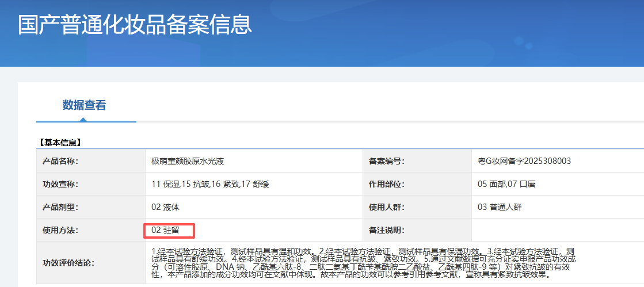
Task: Click the efficacy evaluation conclusion paragraph text
Action: click(363, 263)
